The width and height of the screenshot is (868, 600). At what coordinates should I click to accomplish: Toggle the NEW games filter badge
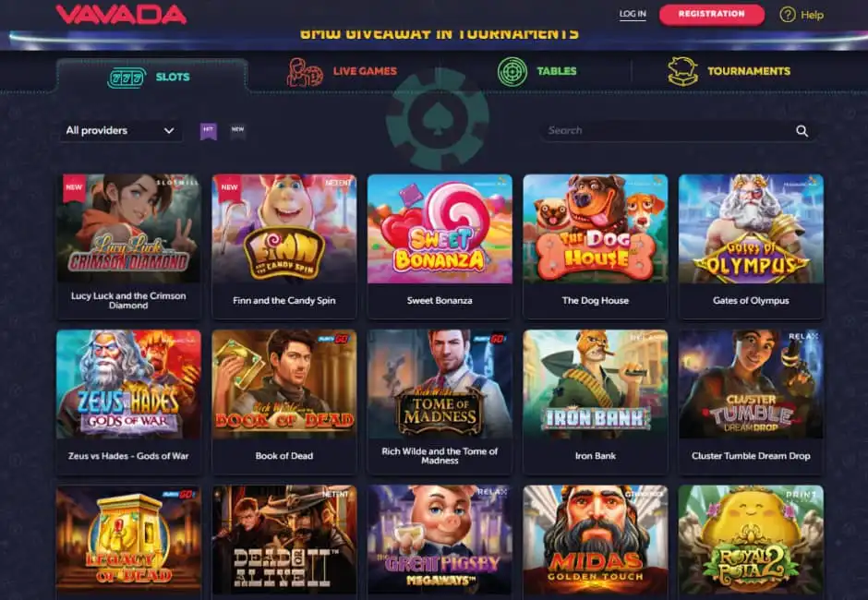click(237, 131)
